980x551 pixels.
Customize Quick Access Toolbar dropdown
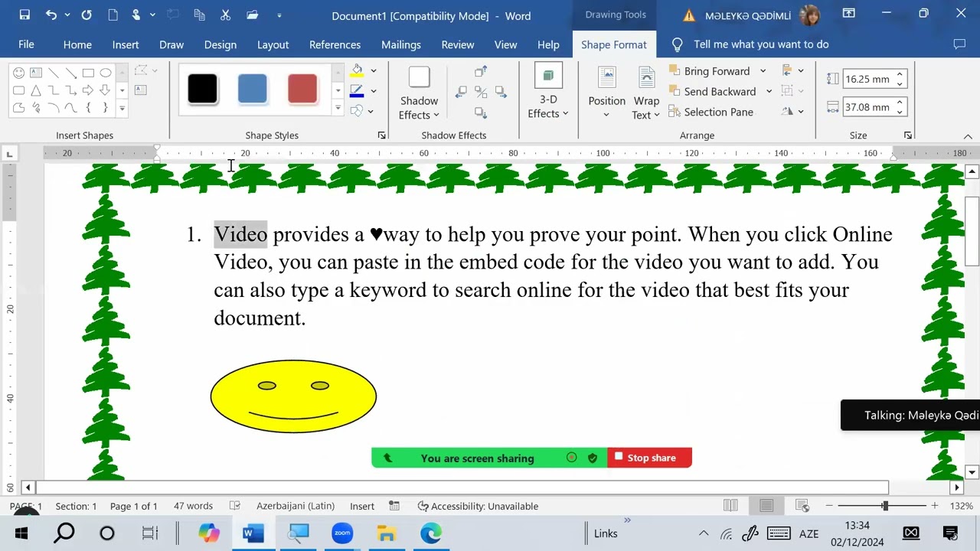pos(279,15)
